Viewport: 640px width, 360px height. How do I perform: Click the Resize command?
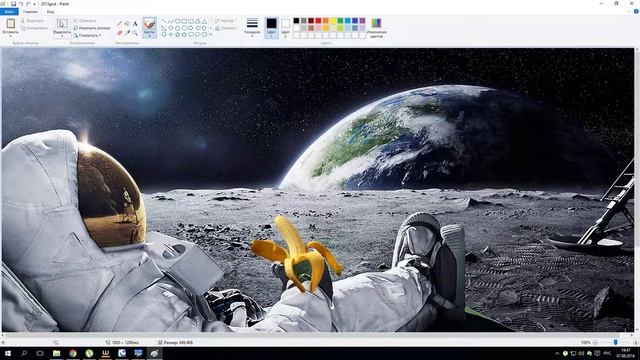[x=92, y=28]
